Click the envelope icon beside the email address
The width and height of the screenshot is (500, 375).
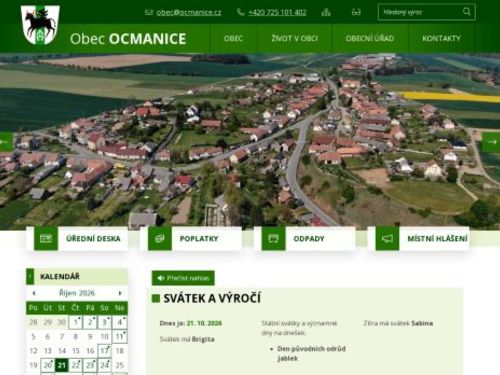(149, 12)
